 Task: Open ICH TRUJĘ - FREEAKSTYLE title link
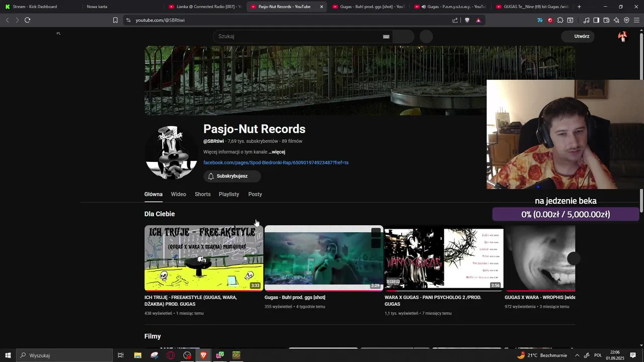191,301
